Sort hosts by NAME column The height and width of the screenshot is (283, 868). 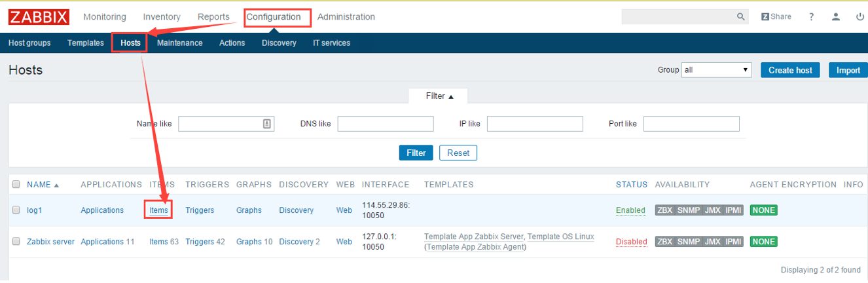coord(43,185)
